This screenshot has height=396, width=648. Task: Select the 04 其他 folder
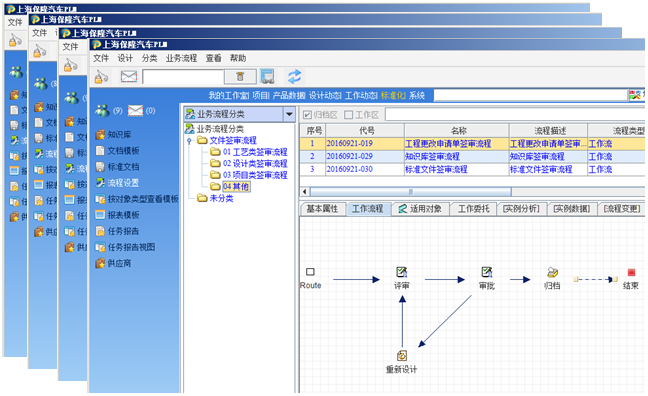[230, 187]
